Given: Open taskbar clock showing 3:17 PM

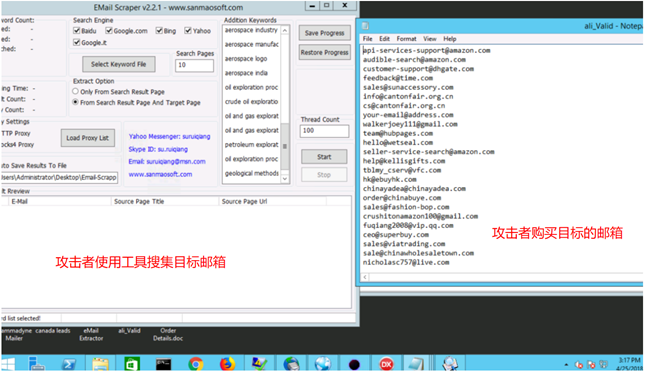Looking at the screenshot, I should click(x=629, y=364).
